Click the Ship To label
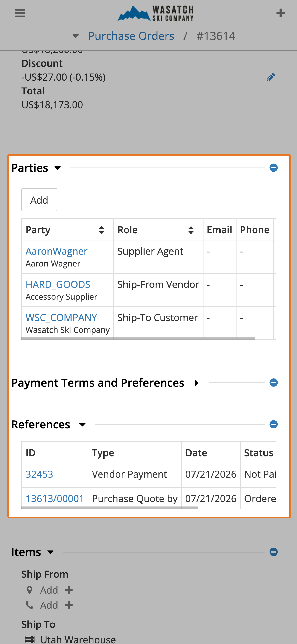This screenshot has height=644, width=297. [38, 624]
